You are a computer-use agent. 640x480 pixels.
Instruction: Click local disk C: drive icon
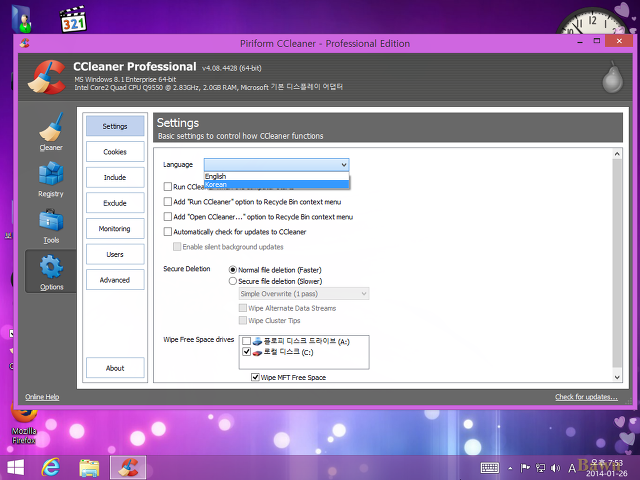[257, 352]
